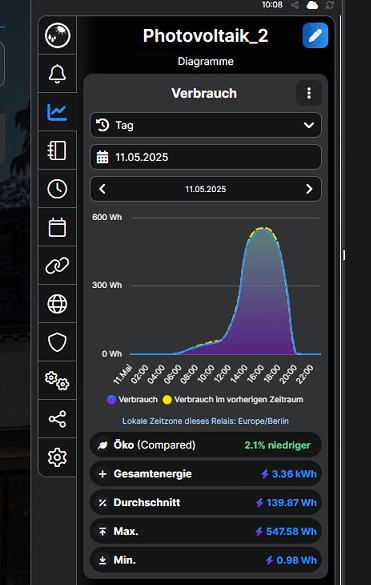The width and height of the screenshot is (371, 585).
Task: Click the cloud icon in top status bar
Action: coord(312,5)
